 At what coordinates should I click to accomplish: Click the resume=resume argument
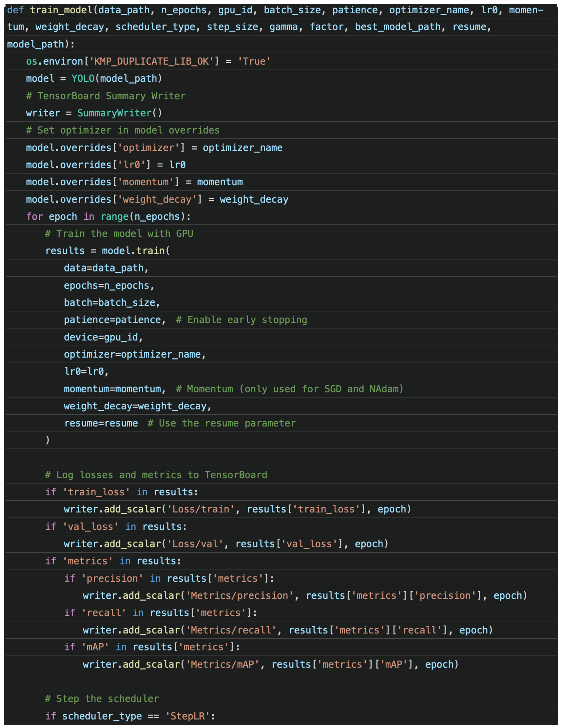[101, 423]
